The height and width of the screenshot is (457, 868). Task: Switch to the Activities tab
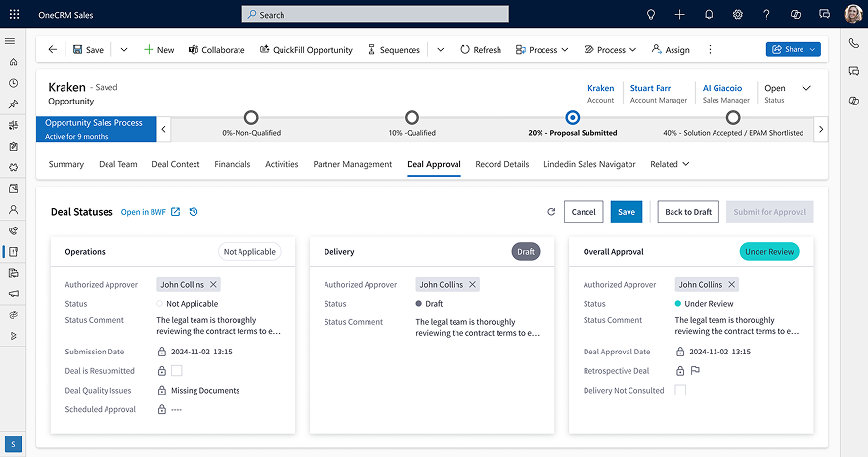[x=282, y=164]
